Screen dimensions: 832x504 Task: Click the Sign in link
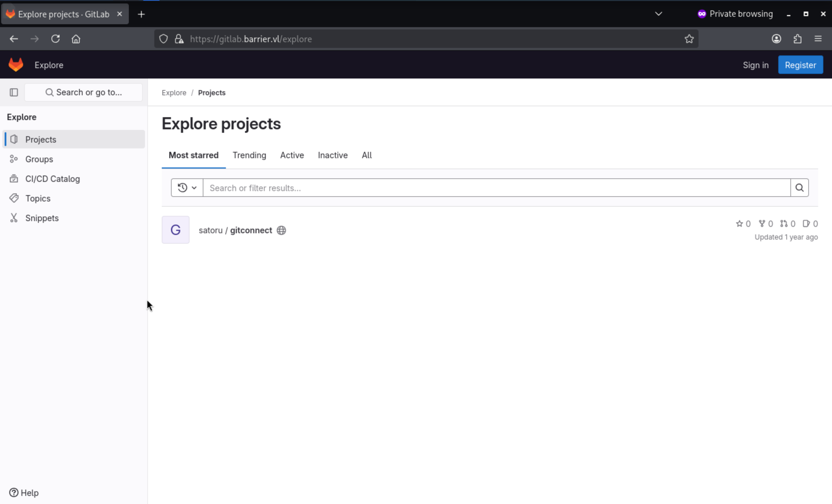pos(755,65)
